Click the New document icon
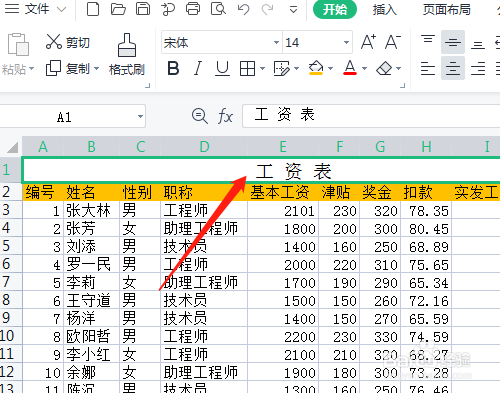This screenshot has width=500, height=393. [93, 9]
